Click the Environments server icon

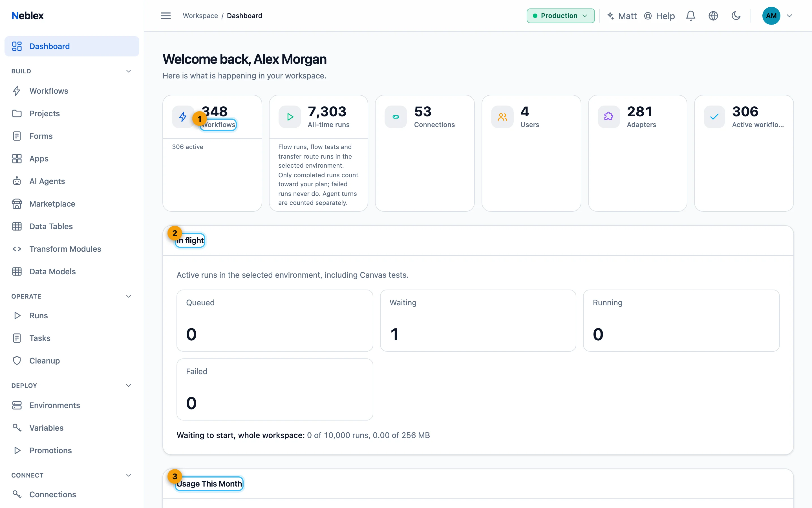(x=17, y=405)
